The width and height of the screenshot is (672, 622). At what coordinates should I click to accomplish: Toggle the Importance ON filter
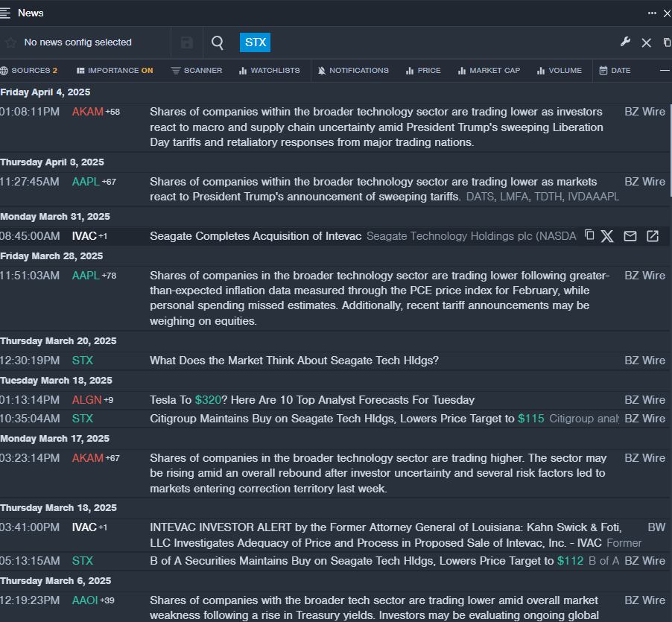click(115, 71)
